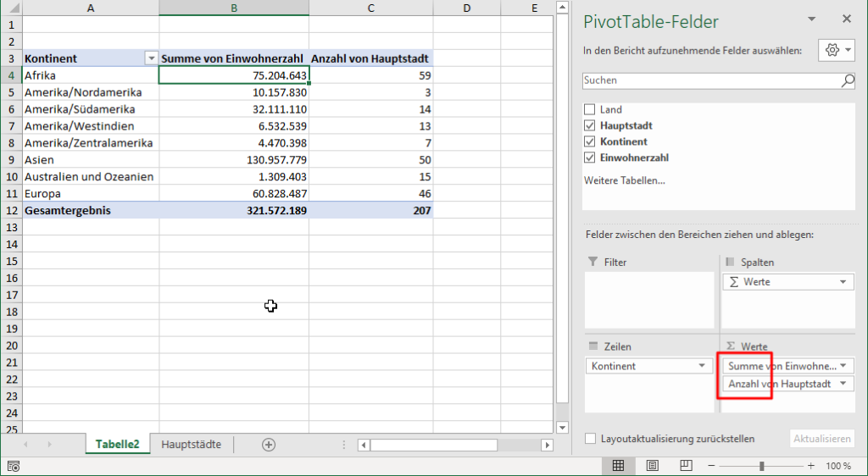Image resolution: width=868 pixels, height=476 pixels.
Task: Zoom in with the plus icon
Action: 811,466
